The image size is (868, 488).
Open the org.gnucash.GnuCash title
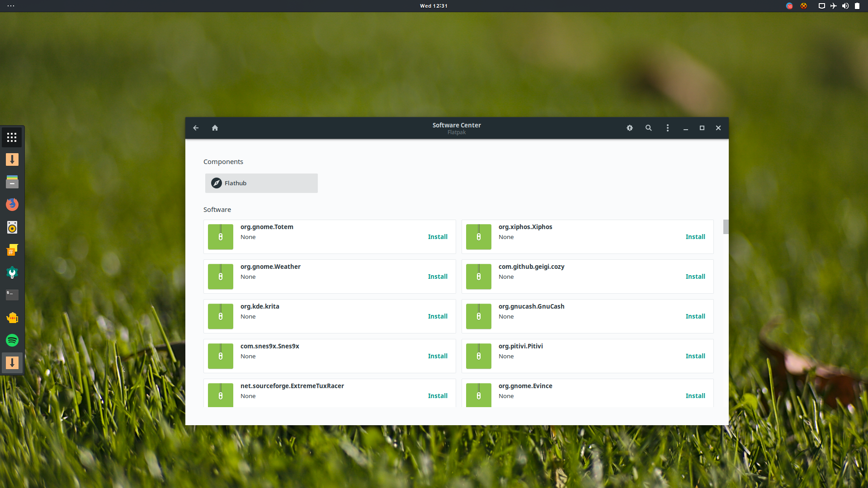click(x=532, y=306)
